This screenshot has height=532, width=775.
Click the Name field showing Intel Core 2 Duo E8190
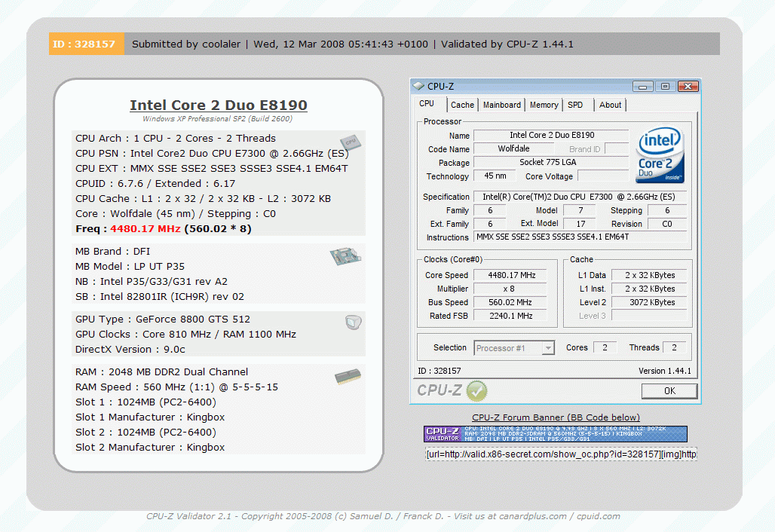click(552, 135)
